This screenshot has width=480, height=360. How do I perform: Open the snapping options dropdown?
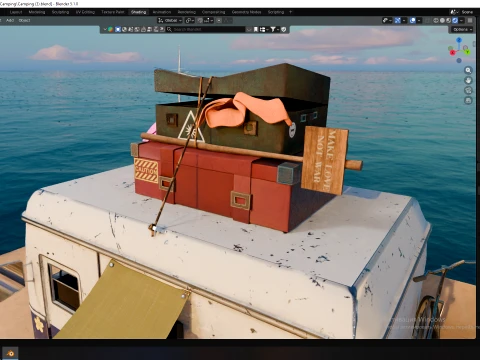coord(208,20)
